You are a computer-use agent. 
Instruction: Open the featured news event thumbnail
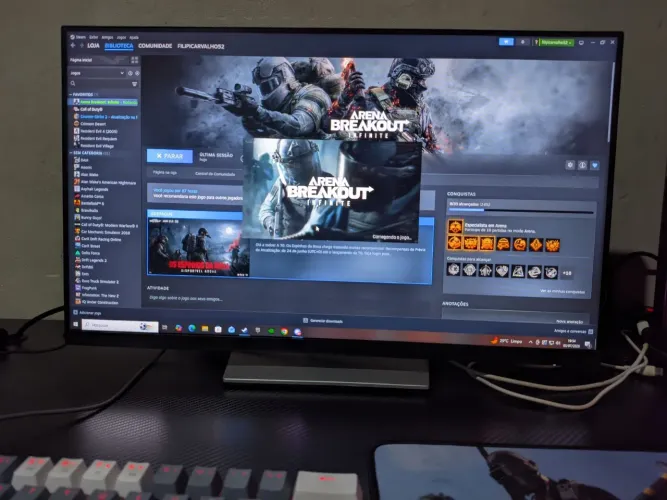[199, 248]
